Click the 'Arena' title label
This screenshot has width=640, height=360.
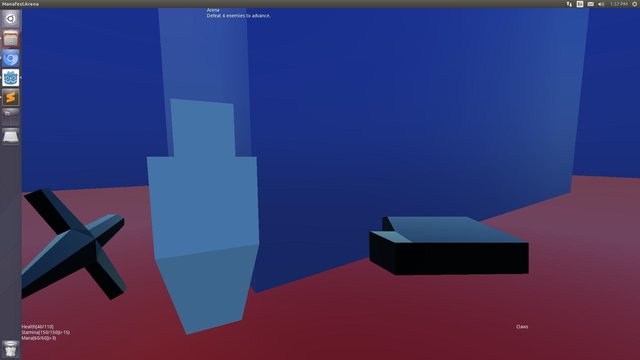(x=213, y=10)
